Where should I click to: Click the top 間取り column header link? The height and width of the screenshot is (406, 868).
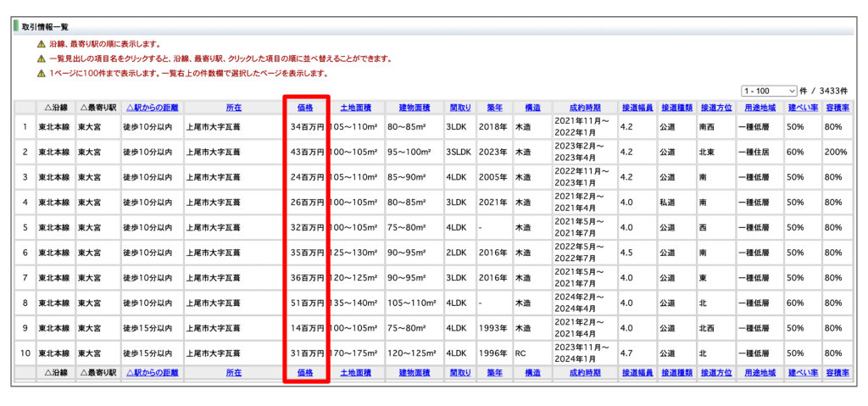pyautogui.click(x=460, y=108)
